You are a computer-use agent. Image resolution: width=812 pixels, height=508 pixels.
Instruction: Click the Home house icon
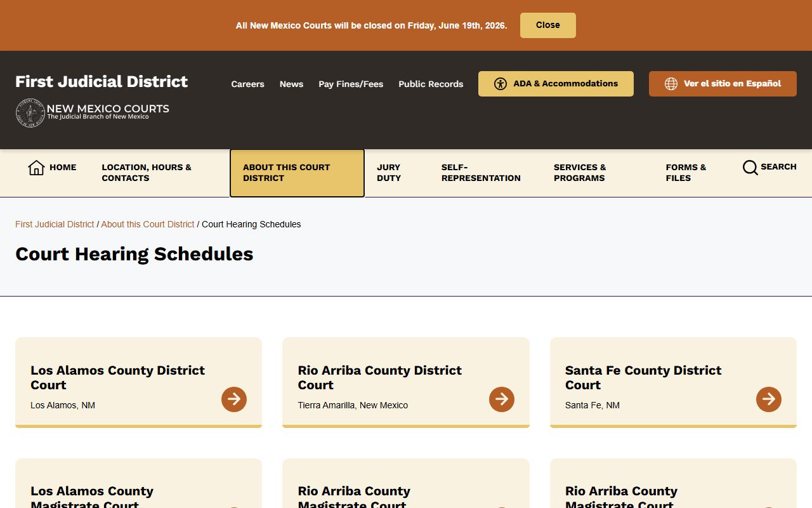[36, 168]
